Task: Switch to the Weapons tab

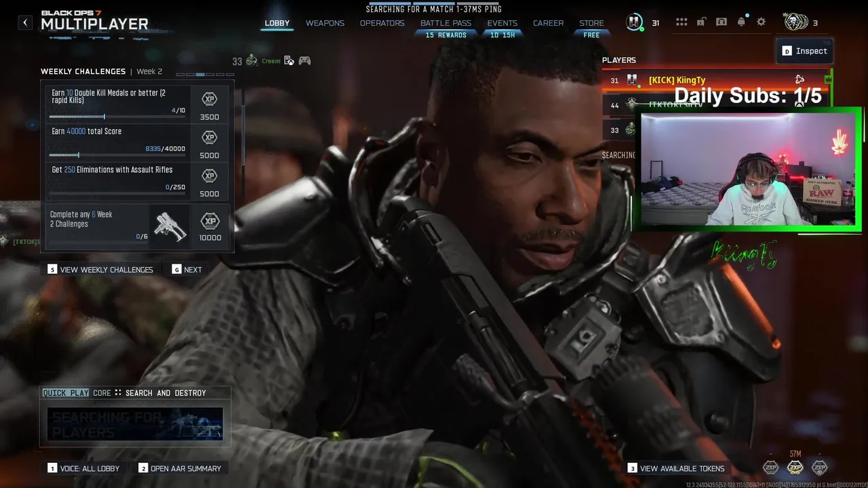Action: click(x=325, y=23)
